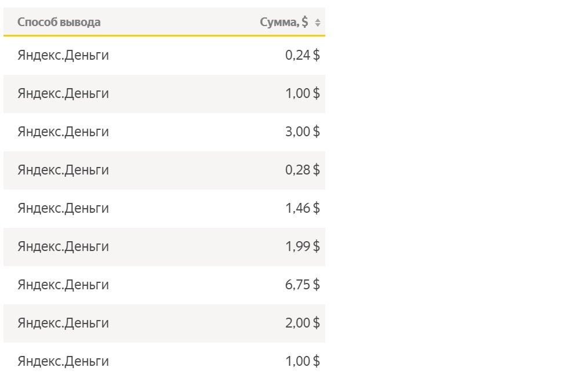Viewport: 588px width, 389px height.
Task: Toggle the sort arrows beside Сумма, $
Action: (318, 23)
